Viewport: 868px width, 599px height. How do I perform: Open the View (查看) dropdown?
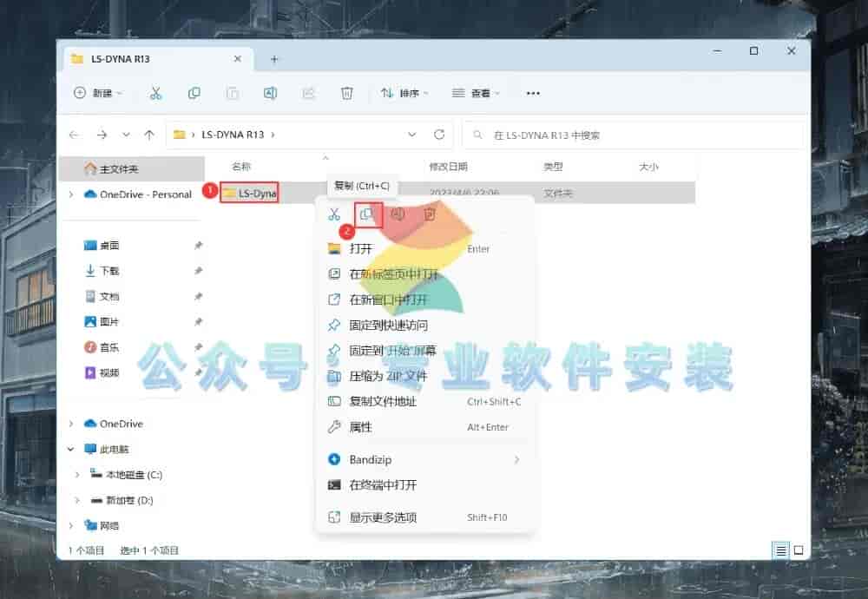pos(476,93)
